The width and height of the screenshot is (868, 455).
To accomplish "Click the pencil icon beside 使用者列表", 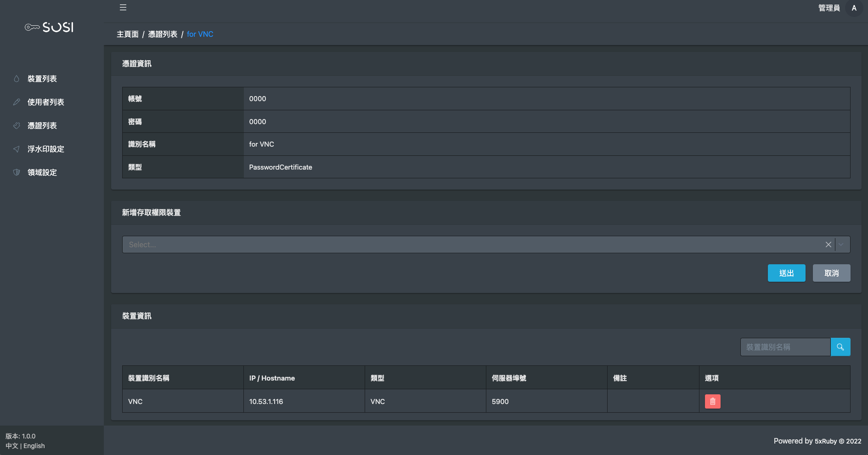I will 17,102.
